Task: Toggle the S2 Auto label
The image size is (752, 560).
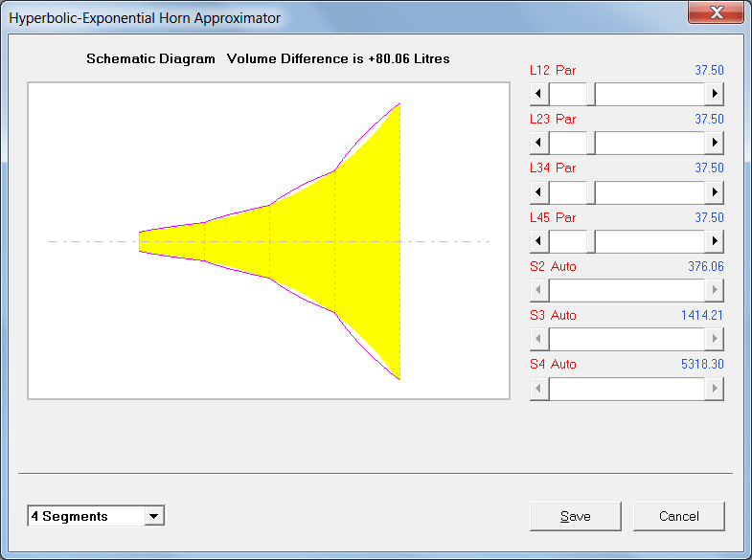Action: point(553,266)
